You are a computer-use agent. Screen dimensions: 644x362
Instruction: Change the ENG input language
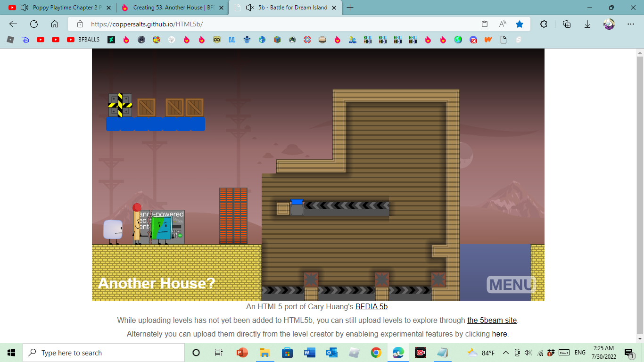pyautogui.click(x=580, y=353)
